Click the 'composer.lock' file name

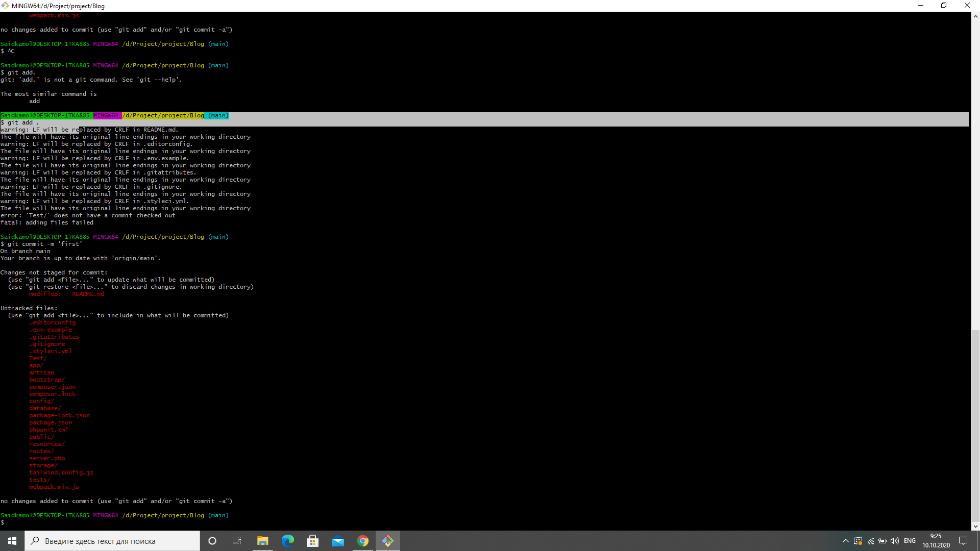(x=52, y=394)
